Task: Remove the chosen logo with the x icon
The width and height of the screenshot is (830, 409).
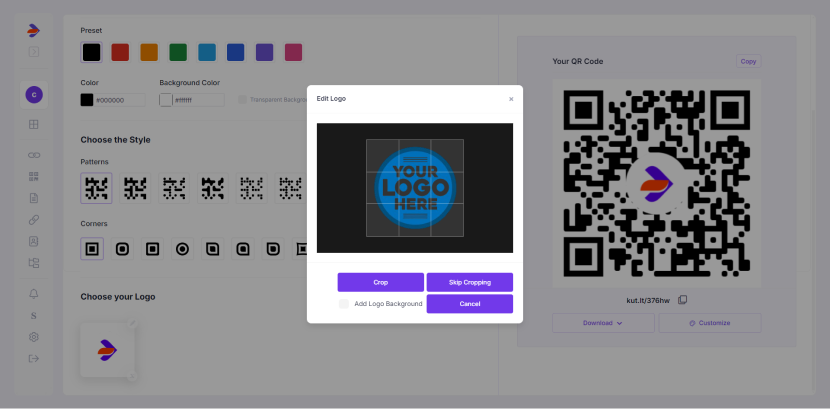Action: point(132,376)
